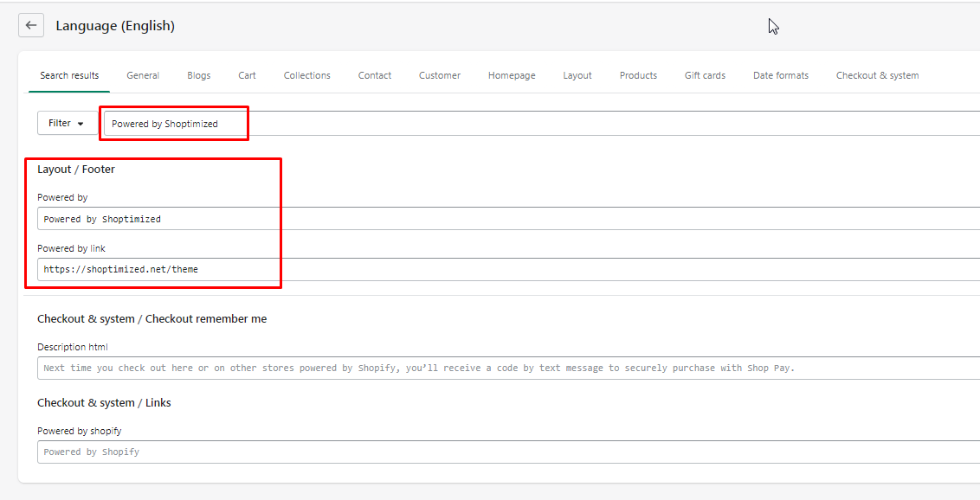The height and width of the screenshot is (500, 980).
Task: Click the 'Powered by shopify' label
Action: pyautogui.click(x=80, y=431)
